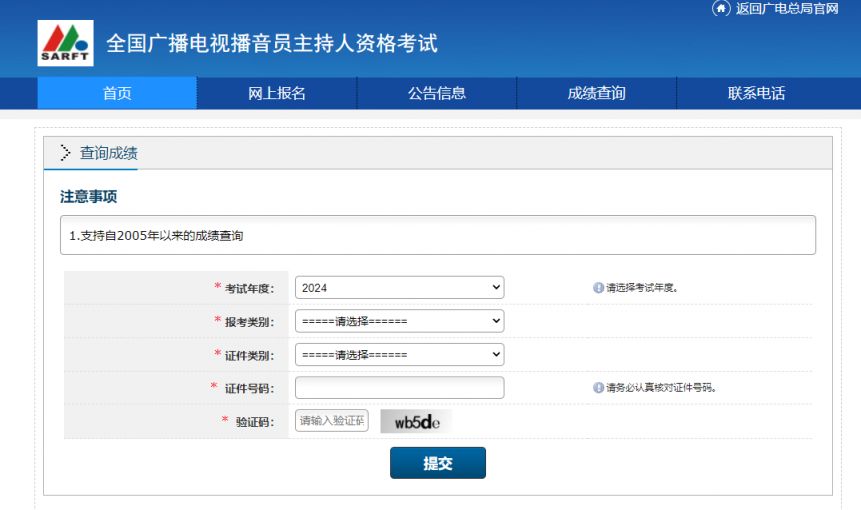Go to the 成绩查询 tab
This screenshot has width=861, height=510.
(x=596, y=93)
